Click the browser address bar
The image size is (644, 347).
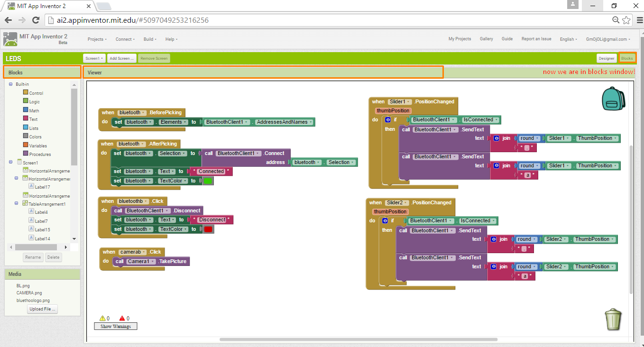click(x=327, y=20)
